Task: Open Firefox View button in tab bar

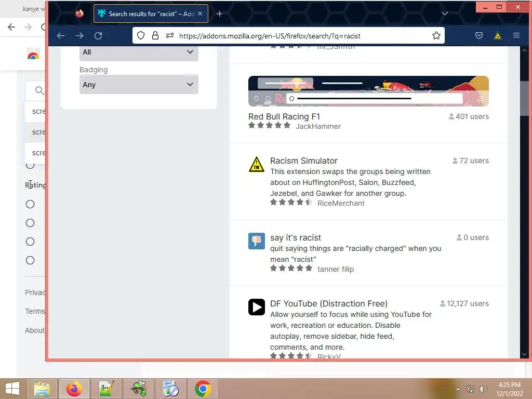Action: click(x=79, y=14)
